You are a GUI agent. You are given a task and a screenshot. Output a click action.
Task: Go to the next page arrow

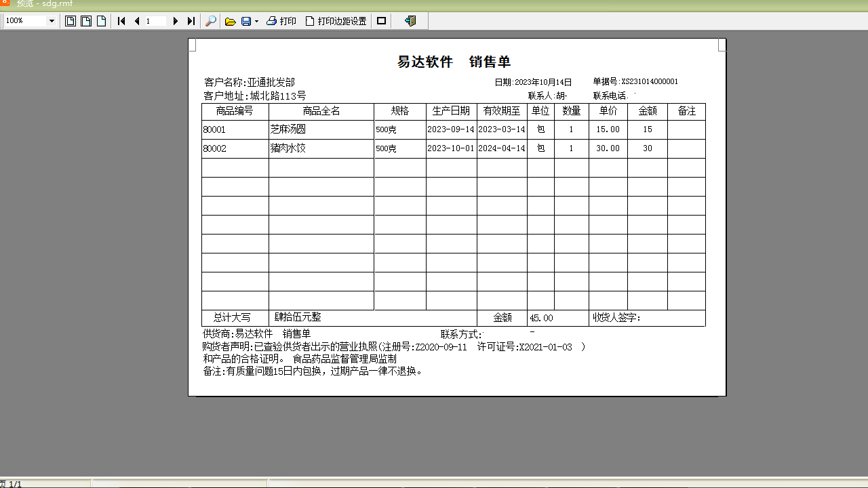tap(175, 21)
